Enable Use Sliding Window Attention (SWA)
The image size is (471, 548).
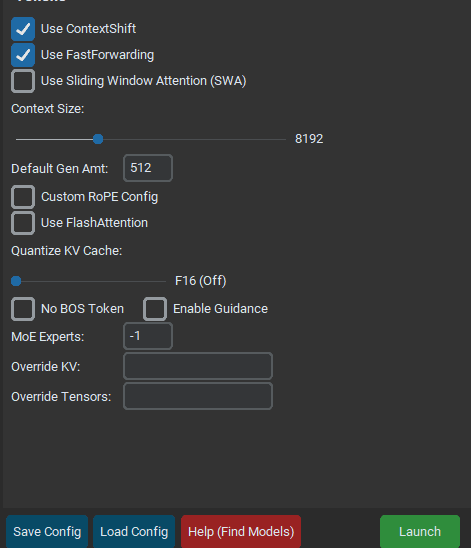click(23, 81)
